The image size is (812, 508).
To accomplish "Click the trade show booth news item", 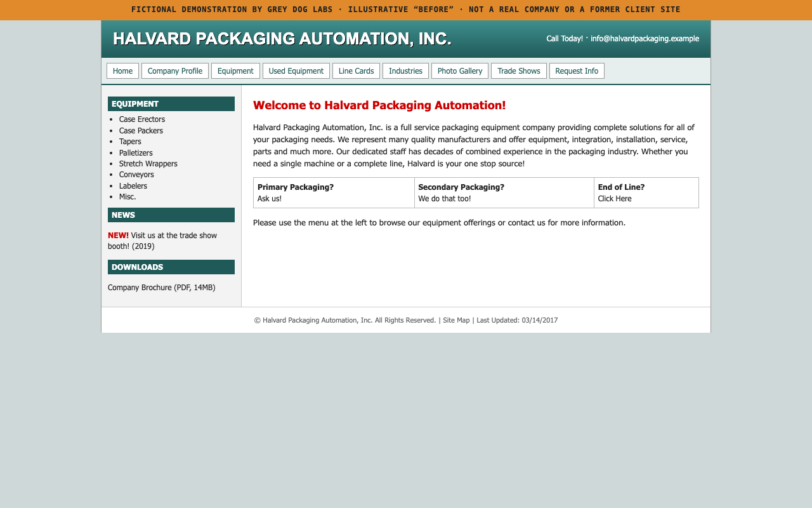I will coord(162,241).
